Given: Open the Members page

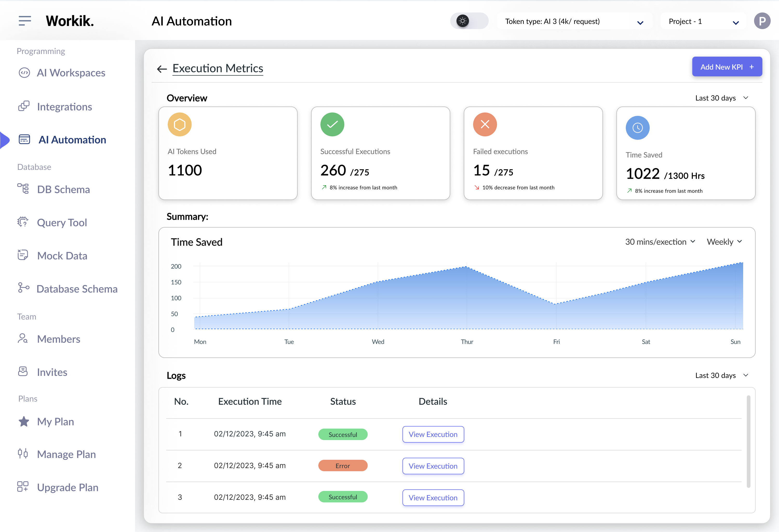Looking at the screenshot, I should 59,338.
